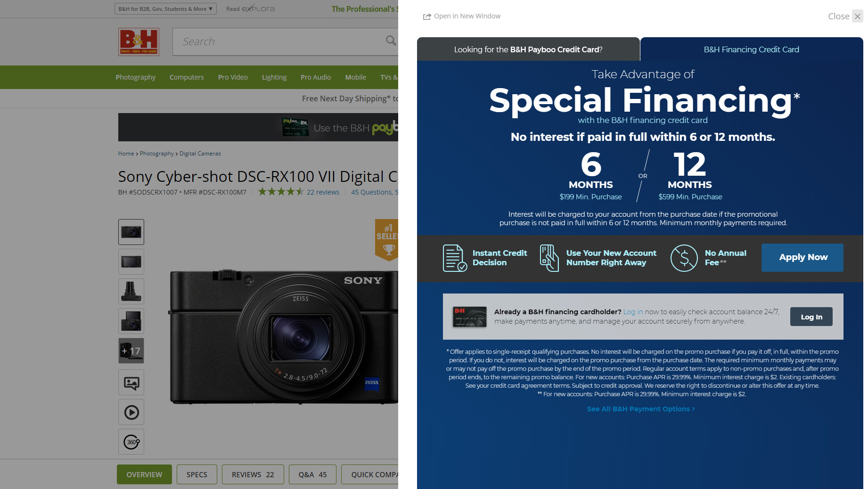Click the No Annual Fee dollar icon
Viewport: 868px width, 489px height.
click(x=684, y=258)
